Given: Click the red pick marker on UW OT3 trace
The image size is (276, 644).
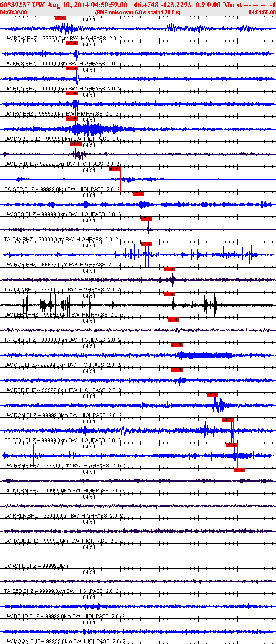Looking at the screenshot, I should pyautogui.click(x=177, y=345).
